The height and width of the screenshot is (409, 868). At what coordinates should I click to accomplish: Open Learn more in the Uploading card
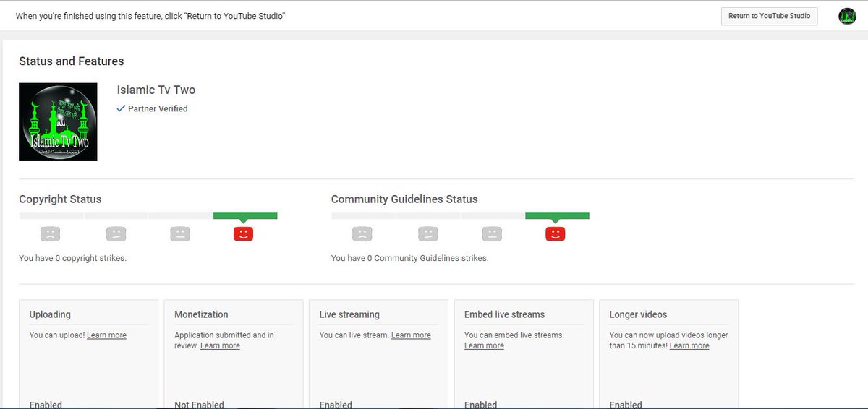click(x=106, y=335)
